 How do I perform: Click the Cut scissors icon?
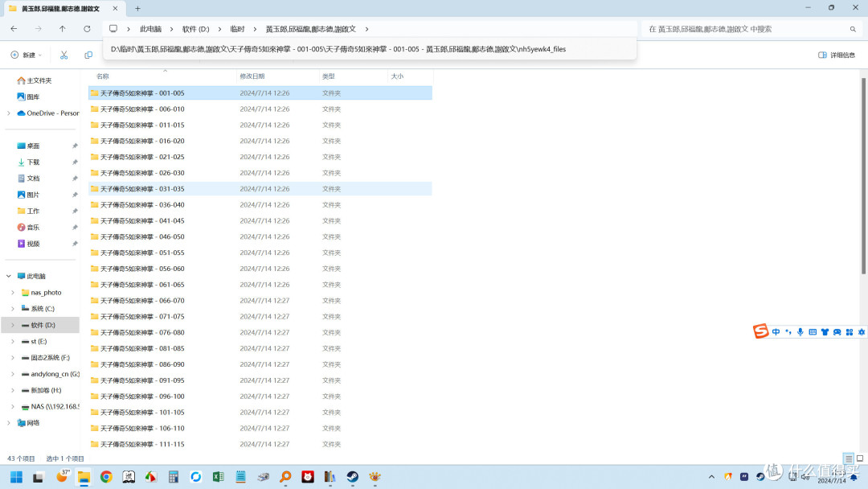[x=64, y=55]
